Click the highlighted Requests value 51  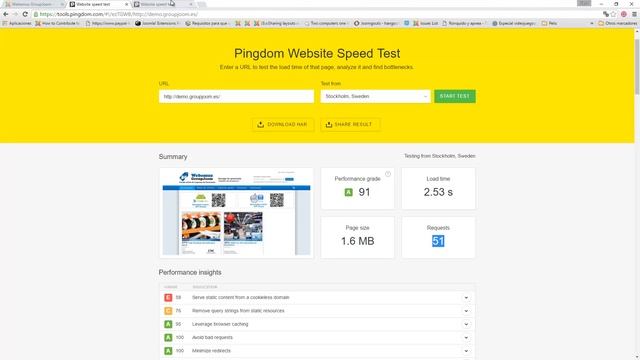pos(438,241)
